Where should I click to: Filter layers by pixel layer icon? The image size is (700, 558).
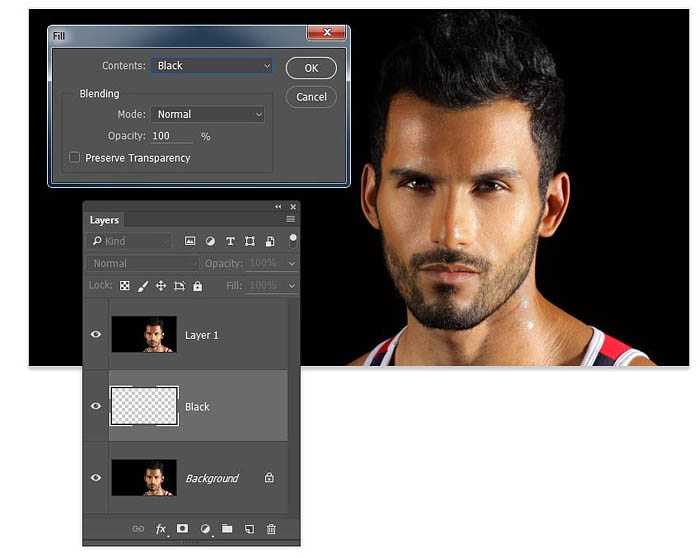(x=190, y=242)
